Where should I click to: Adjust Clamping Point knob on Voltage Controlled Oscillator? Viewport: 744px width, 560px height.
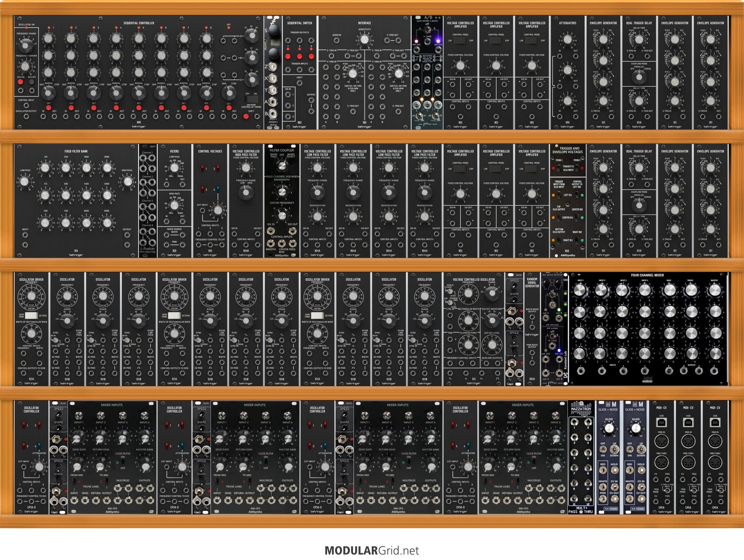pos(468,345)
